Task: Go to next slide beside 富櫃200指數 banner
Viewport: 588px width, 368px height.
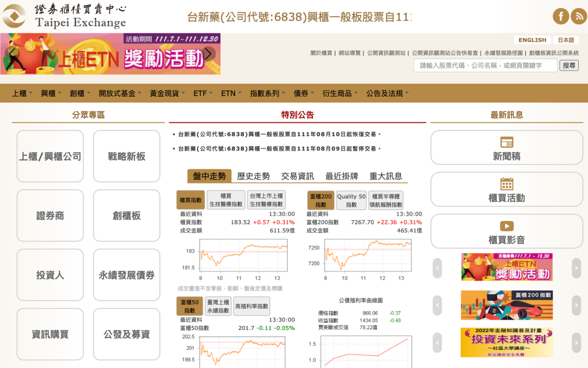Action: coord(577,305)
